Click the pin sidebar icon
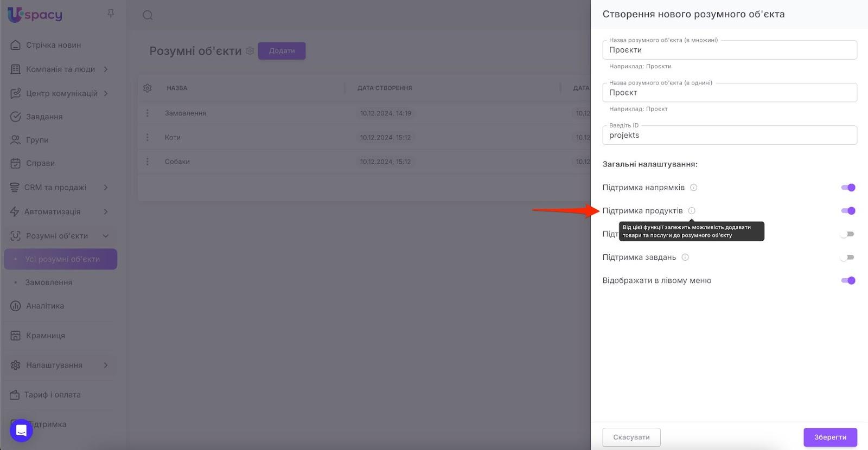Screen dimensions: 868x450 [x=111, y=14]
